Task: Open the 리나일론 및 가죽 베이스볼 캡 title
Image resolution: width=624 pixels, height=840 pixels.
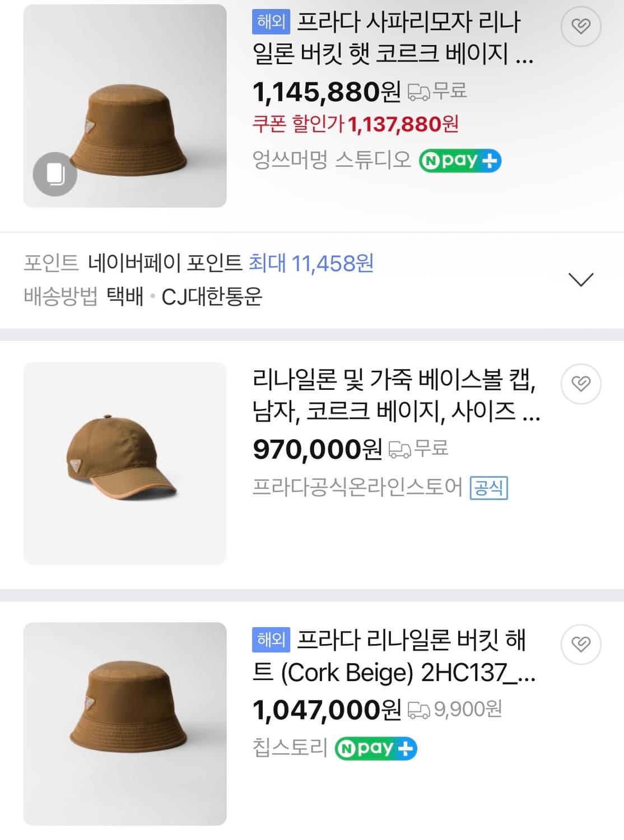Action: [395, 395]
